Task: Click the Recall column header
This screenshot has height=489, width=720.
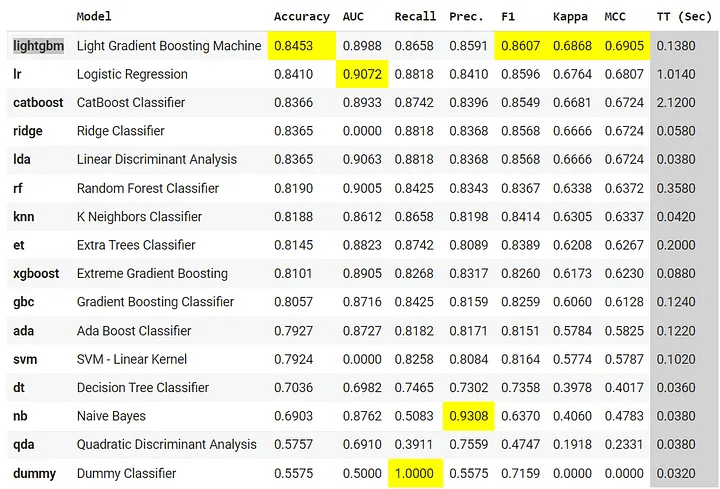Action: (415, 17)
